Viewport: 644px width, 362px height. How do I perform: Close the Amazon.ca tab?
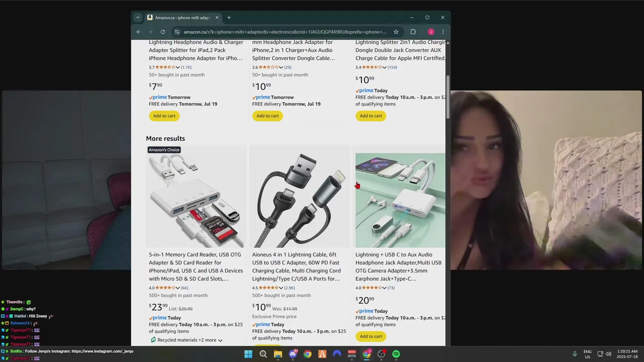coord(216,18)
